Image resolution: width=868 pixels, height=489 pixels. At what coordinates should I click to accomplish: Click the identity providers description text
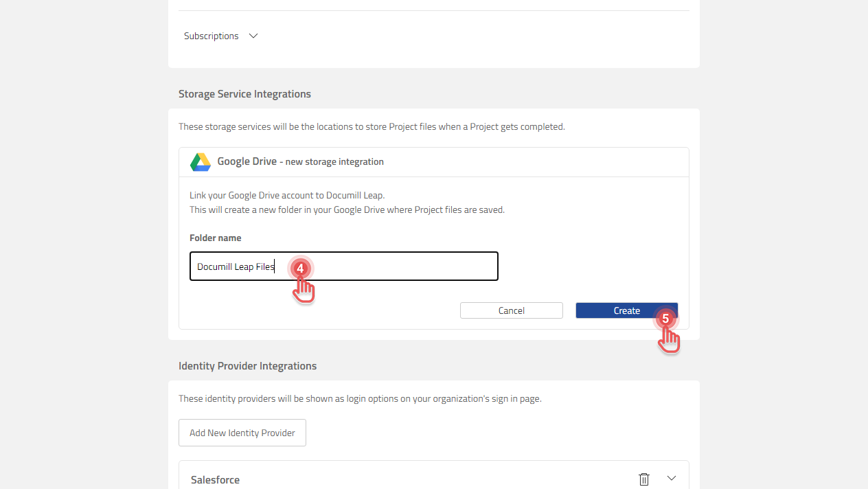[360, 398]
